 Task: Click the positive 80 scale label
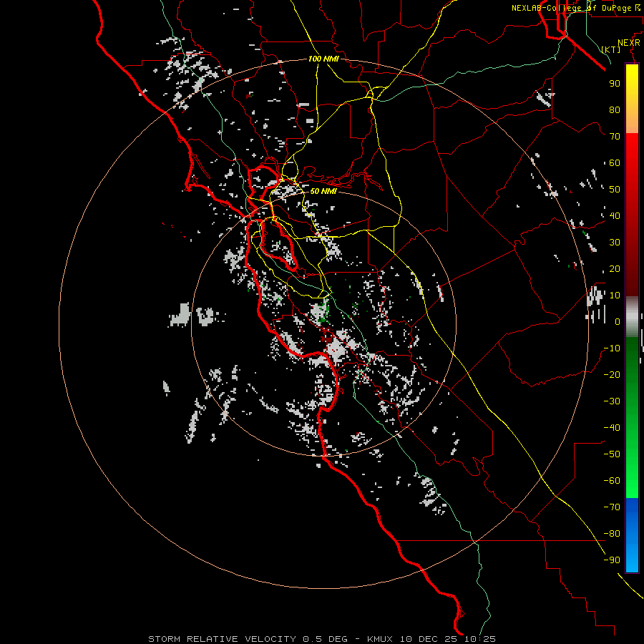tap(615, 110)
